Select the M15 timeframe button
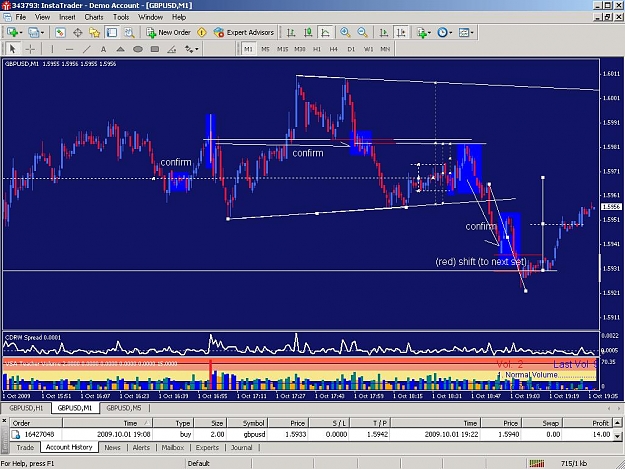 pyautogui.click(x=283, y=49)
